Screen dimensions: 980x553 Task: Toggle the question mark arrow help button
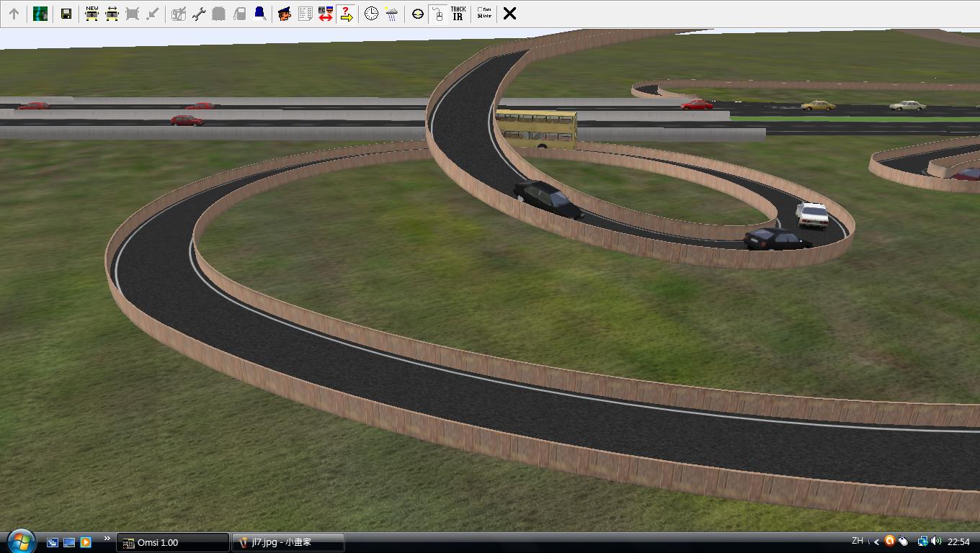(x=346, y=14)
